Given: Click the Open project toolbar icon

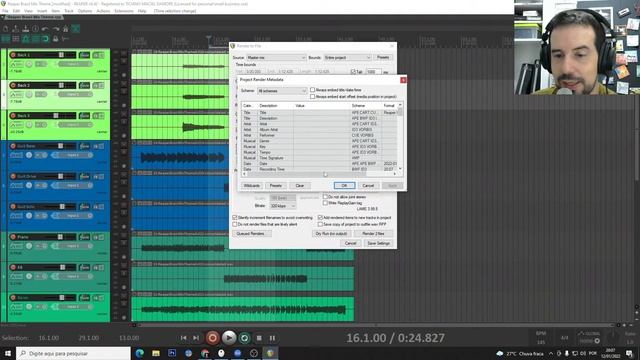Looking at the screenshot, I should tap(16, 29).
